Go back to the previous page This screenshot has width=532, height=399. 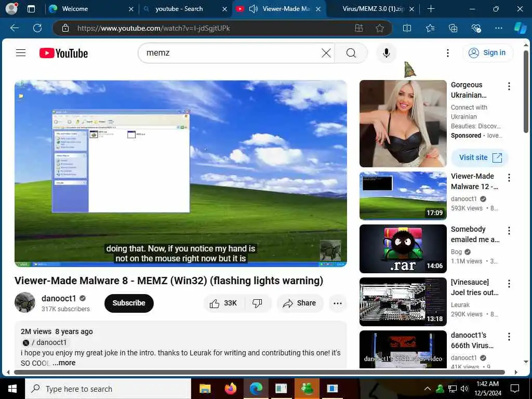pos(15,28)
